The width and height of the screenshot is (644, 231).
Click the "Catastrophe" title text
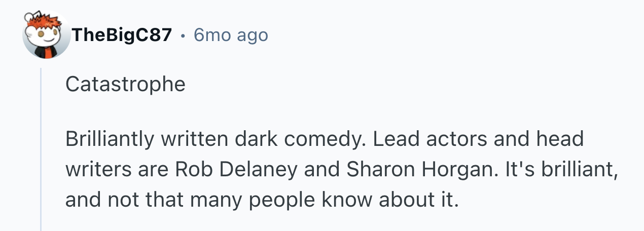(125, 84)
